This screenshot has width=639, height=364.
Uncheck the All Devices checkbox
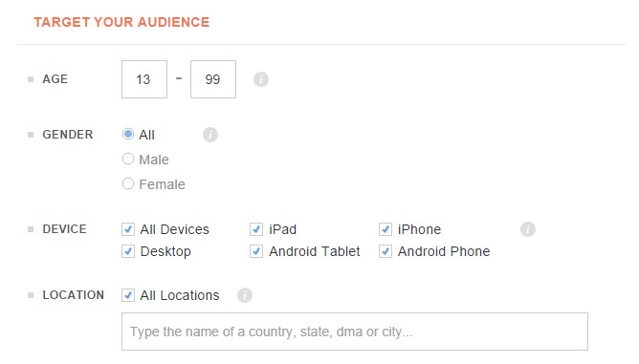tap(128, 229)
